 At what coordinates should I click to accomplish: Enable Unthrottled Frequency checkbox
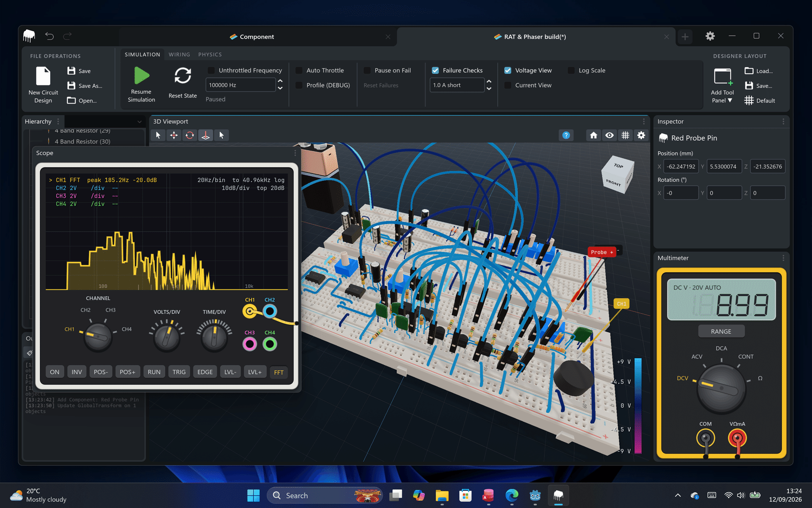[211, 71]
